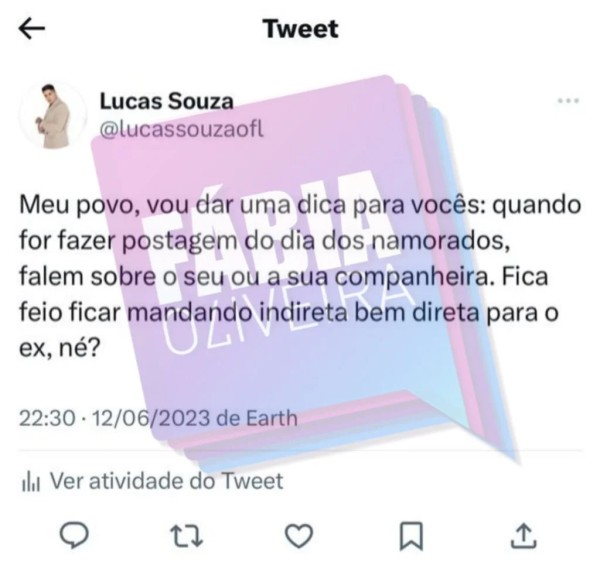This screenshot has width=600, height=579.
Task: Click the bar chart analytics icon
Action: 31,482
